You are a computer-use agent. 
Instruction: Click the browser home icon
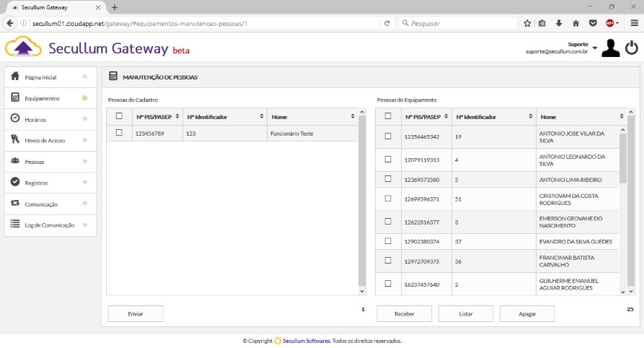[575, 23]
